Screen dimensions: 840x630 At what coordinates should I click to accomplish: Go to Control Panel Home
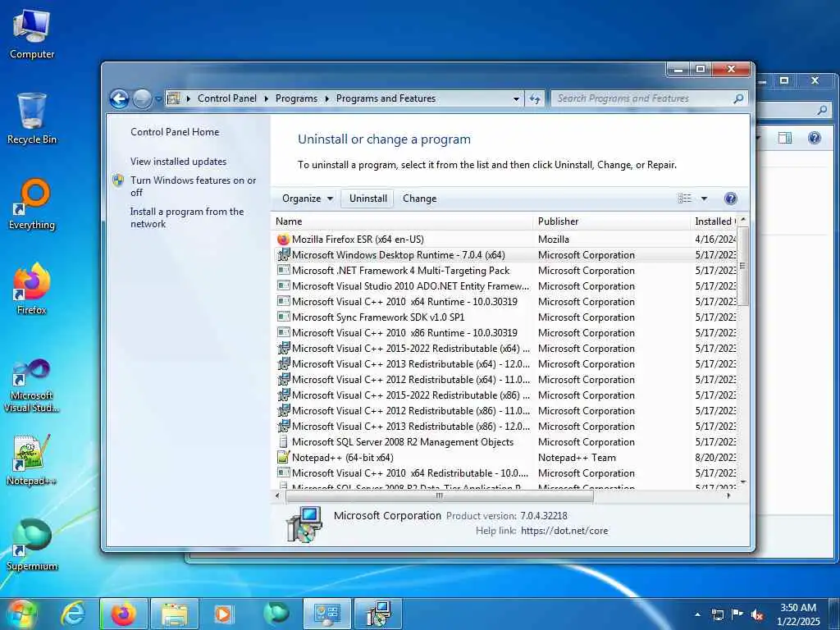[175, 132]
